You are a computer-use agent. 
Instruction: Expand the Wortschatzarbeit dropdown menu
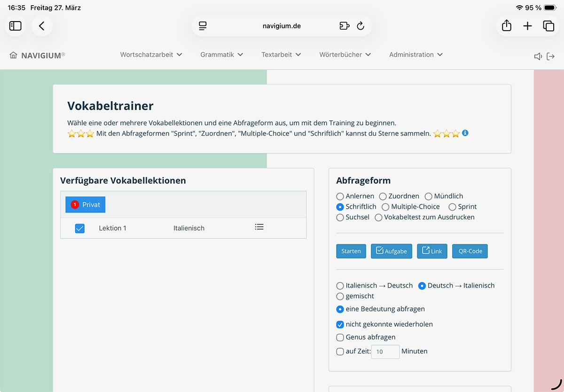[151, 55]
